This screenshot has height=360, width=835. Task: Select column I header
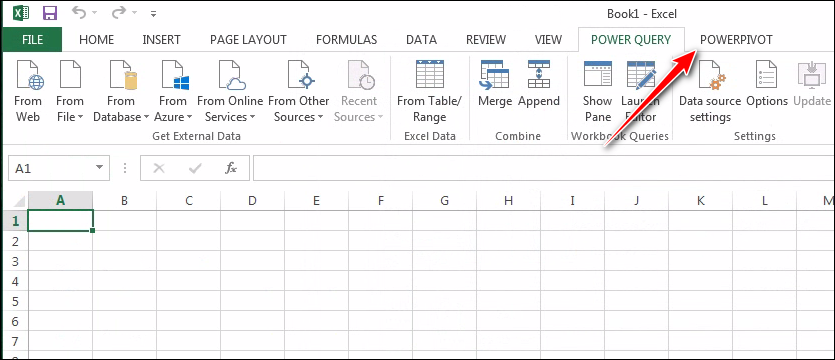coord(572,201)
